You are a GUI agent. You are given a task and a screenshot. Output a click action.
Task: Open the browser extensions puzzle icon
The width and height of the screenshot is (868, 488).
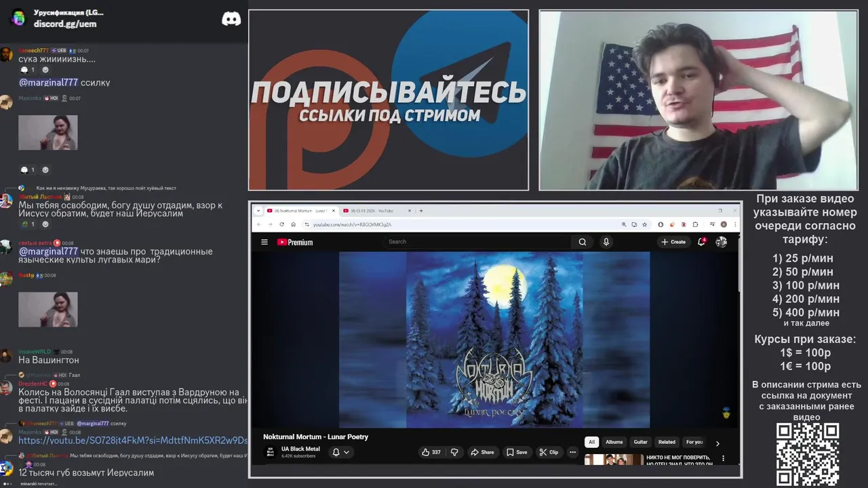696,224
